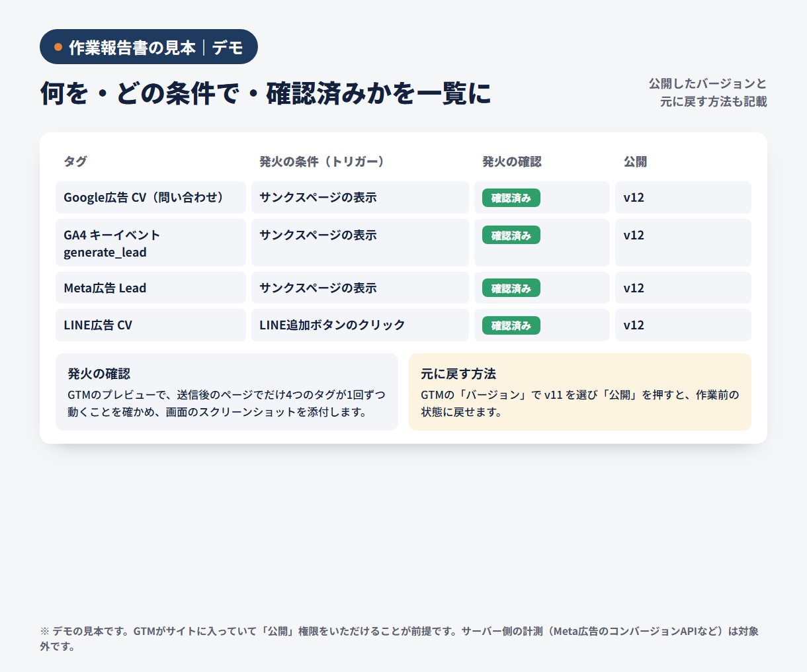Select the GA4 キーイベント generate_lead cell

[151, 243]
